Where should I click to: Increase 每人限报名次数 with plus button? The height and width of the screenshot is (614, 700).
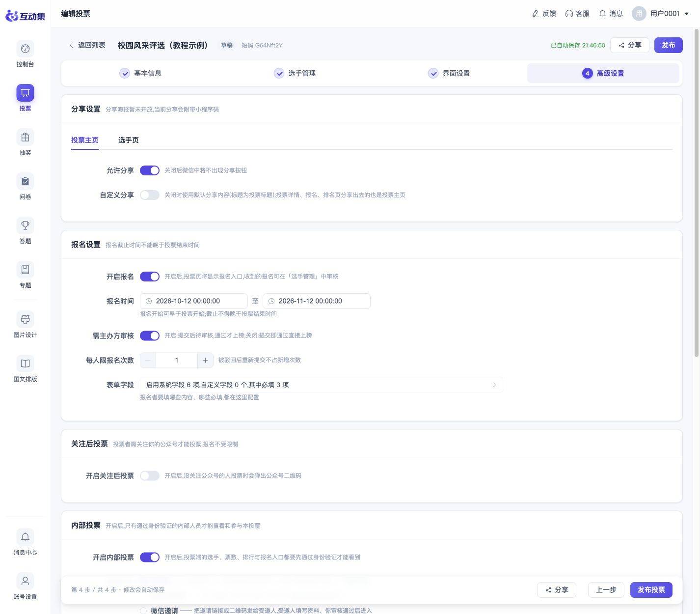[205, 360]
